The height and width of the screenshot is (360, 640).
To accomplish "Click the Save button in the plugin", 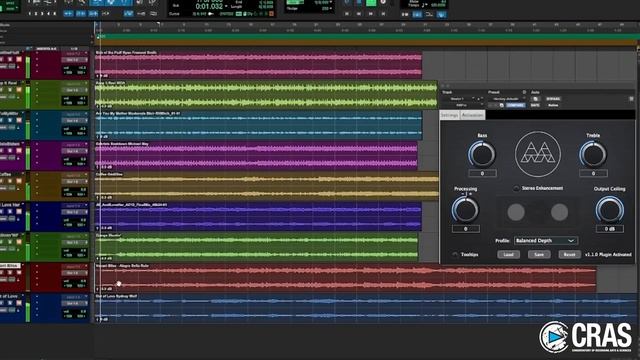I will (539, 254).
